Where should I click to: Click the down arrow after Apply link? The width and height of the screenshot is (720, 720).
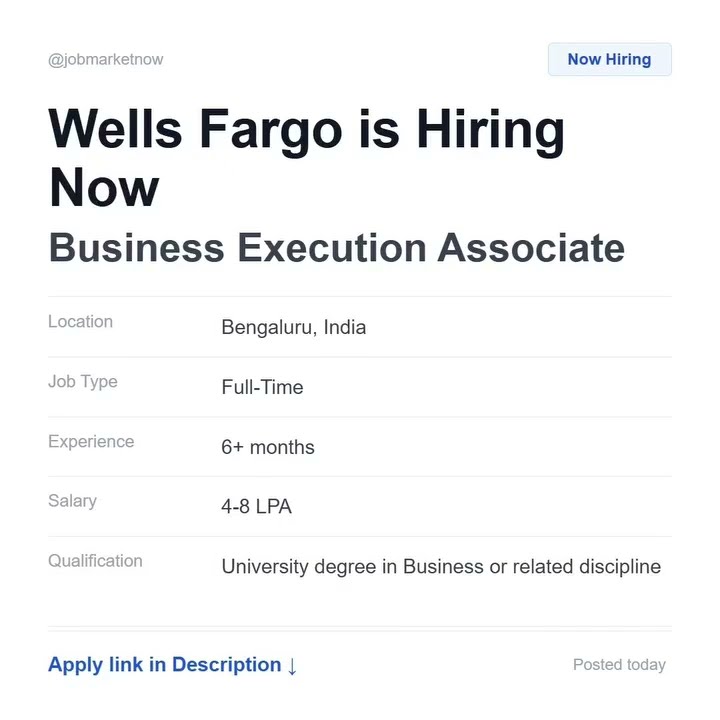(292, 666)
